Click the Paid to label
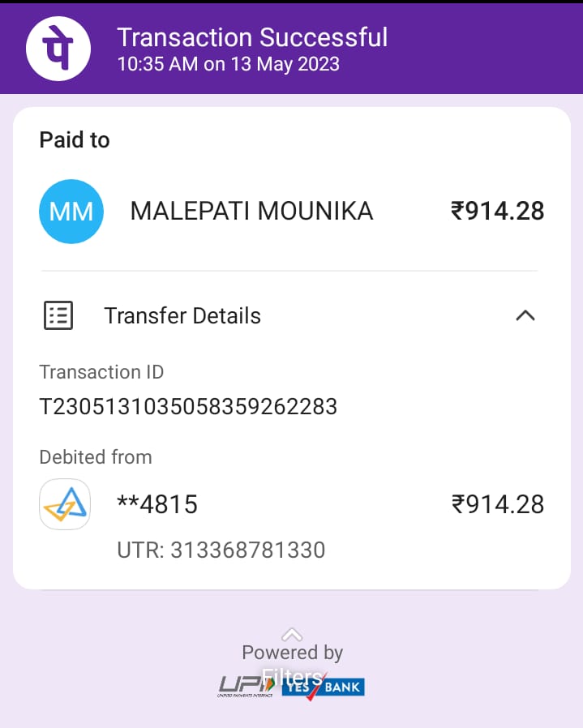The height and width of the screenshot is (728, 583). point(75,140)
